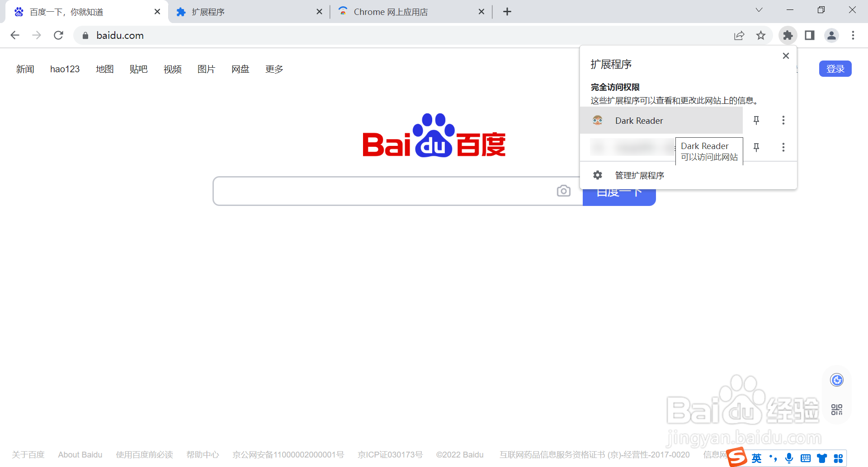Click the page back arrow

15,35
